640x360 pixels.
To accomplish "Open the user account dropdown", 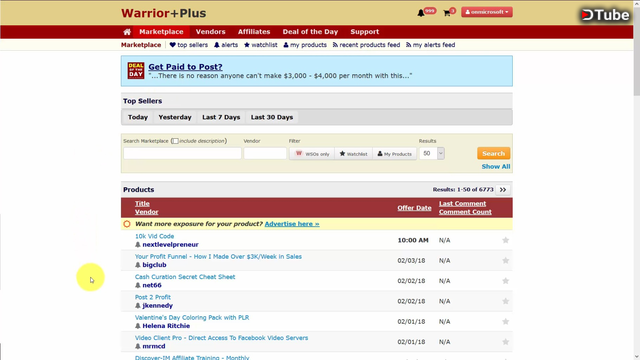I will click(487, 12).
